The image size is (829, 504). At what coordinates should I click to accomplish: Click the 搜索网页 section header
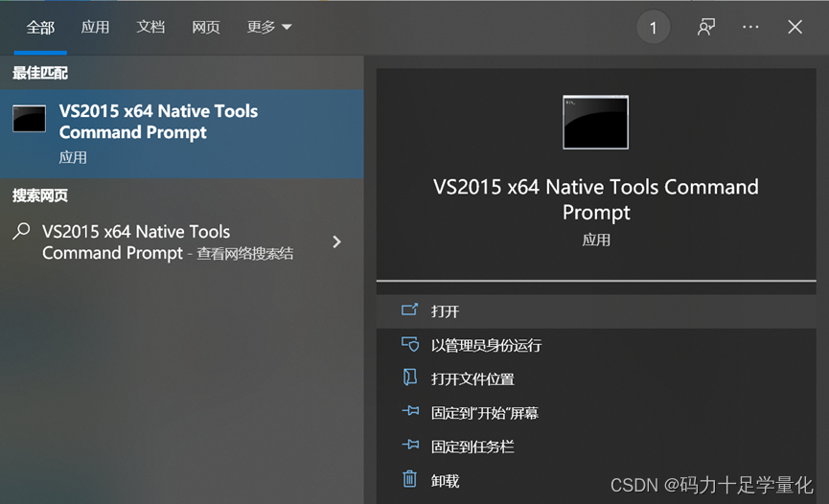(40, 195)
